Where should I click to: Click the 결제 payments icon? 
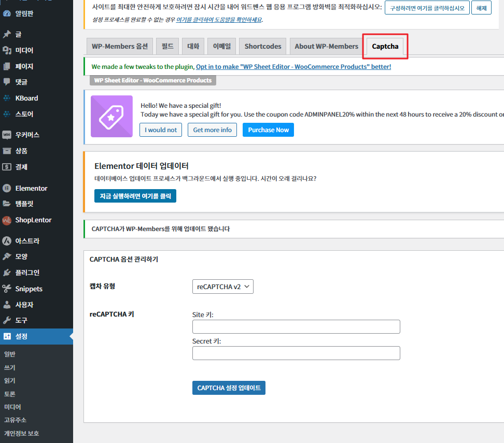[x=7, y=167]
